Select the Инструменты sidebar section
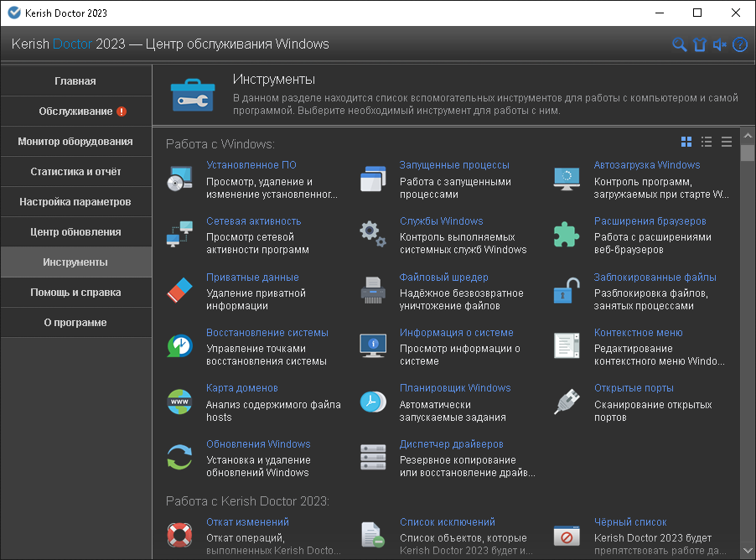This screenshot has height=560, width=756. click(75, 262)
